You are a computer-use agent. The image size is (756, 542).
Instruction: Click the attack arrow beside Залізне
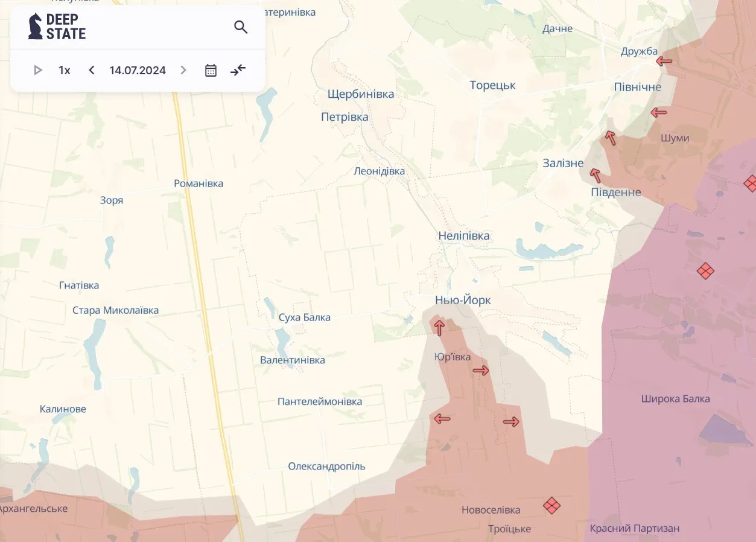click(596, 176)
